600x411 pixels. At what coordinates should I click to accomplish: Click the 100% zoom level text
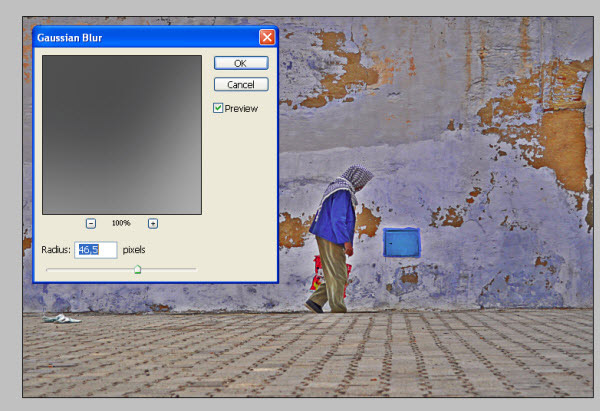[121, 223]
